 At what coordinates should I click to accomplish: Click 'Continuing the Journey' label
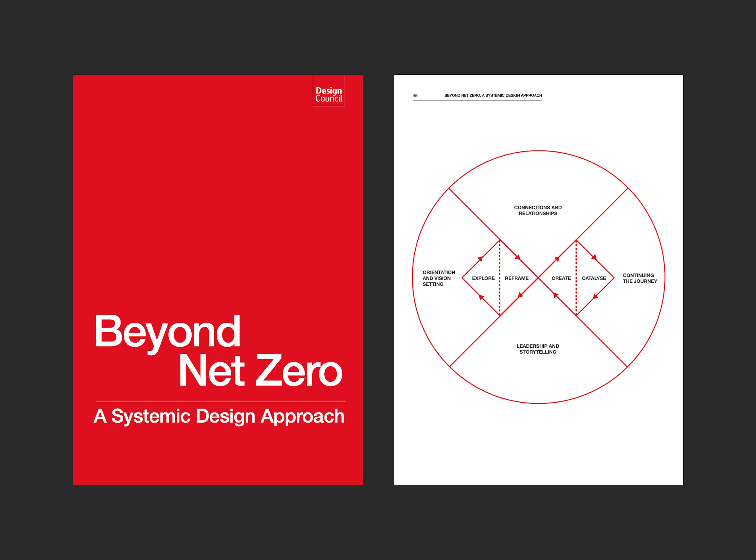coord(639,278)
